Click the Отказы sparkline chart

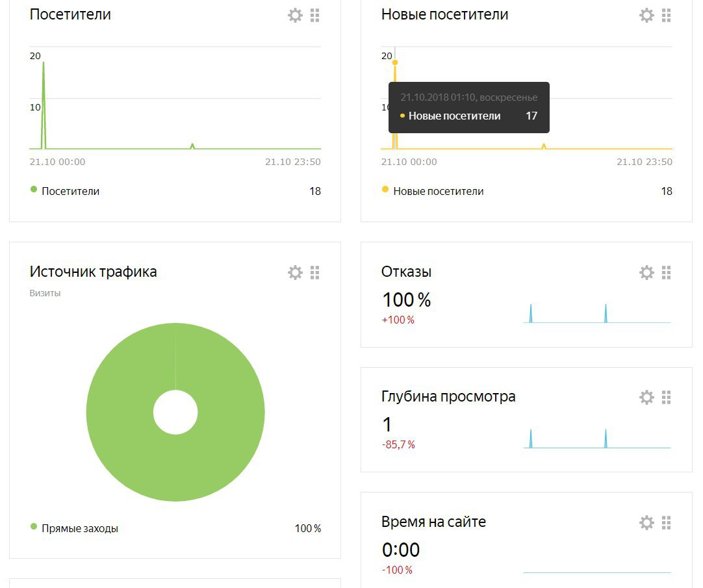596,314
